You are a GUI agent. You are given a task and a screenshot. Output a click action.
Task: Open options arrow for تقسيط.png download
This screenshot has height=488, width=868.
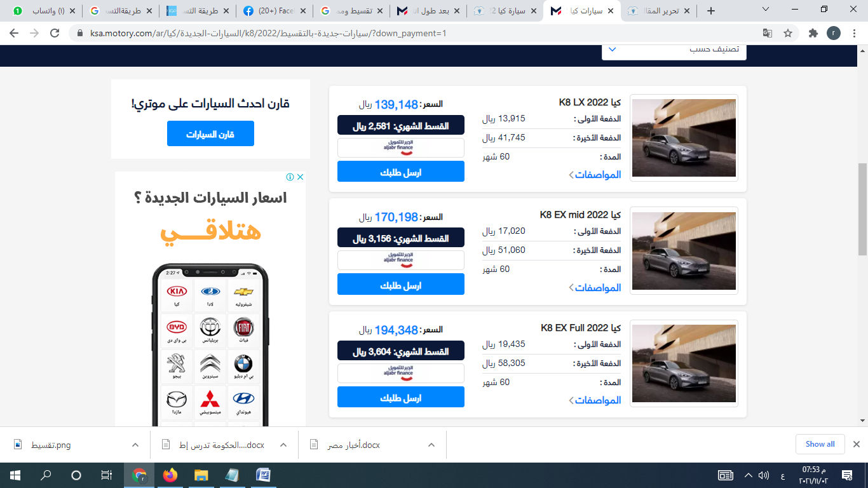point(135,445)
